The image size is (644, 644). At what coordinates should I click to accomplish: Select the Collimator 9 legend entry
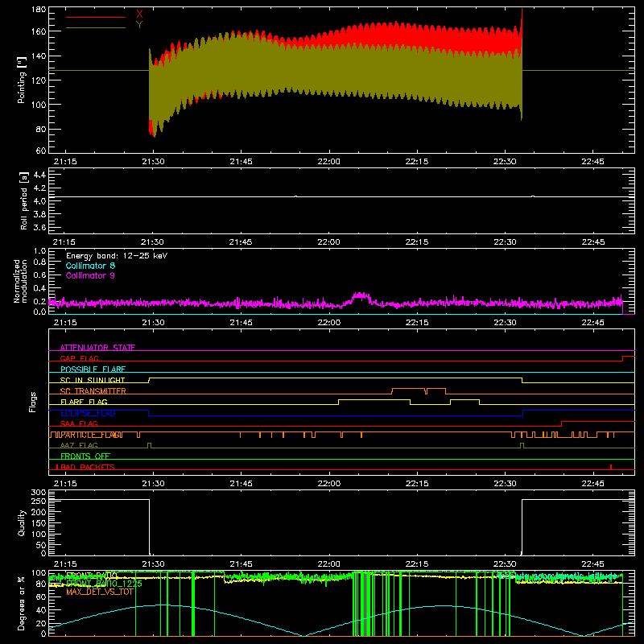pos(90,275)
